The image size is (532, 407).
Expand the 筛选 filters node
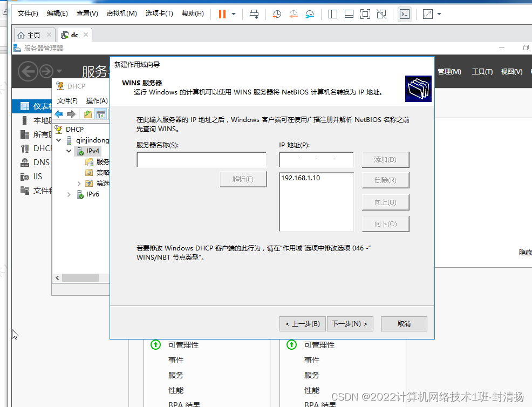click(79, 184)
